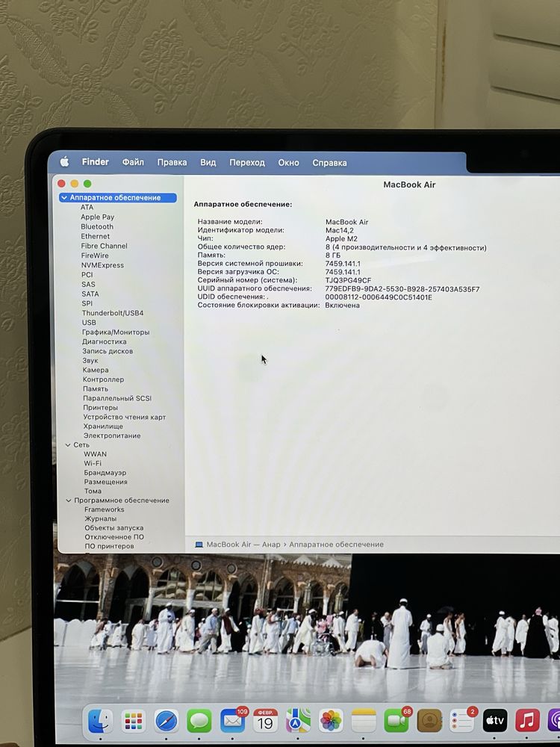Open Apple TV app in Dock
The image size is (560, 747).
point(495,720)
